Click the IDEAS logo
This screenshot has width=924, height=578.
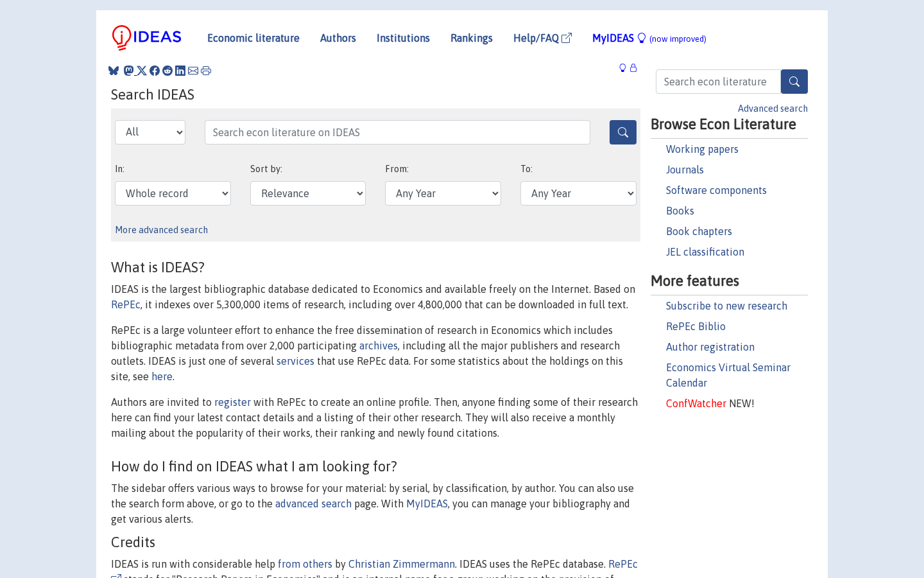tap(147, 38)
